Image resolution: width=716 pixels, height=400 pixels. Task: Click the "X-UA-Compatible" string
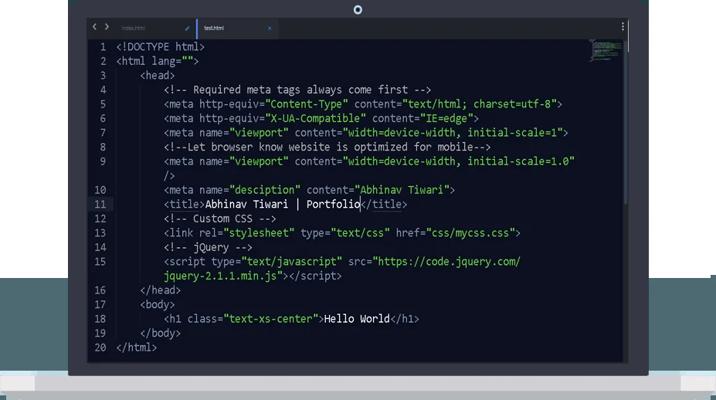click(x=315, y=118)
